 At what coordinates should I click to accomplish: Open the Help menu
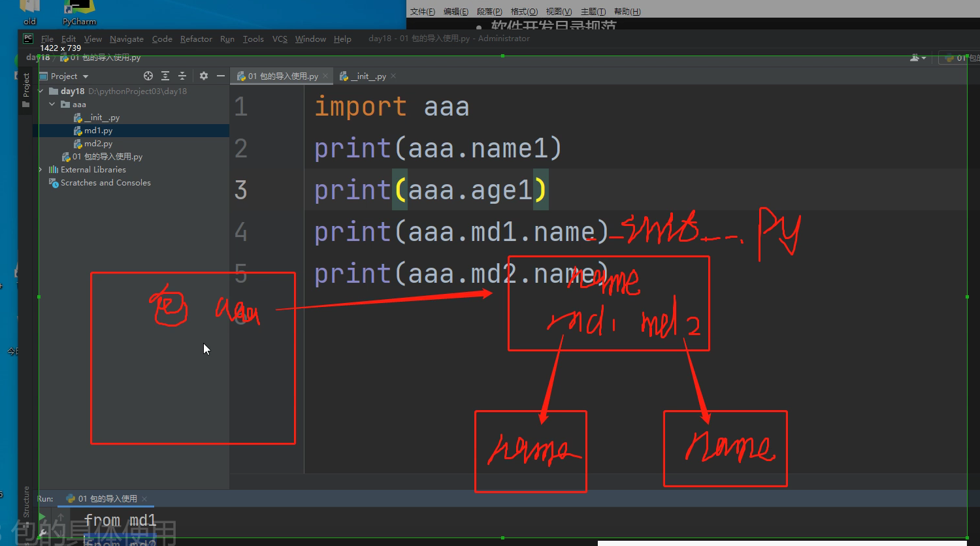click(342, 39)
